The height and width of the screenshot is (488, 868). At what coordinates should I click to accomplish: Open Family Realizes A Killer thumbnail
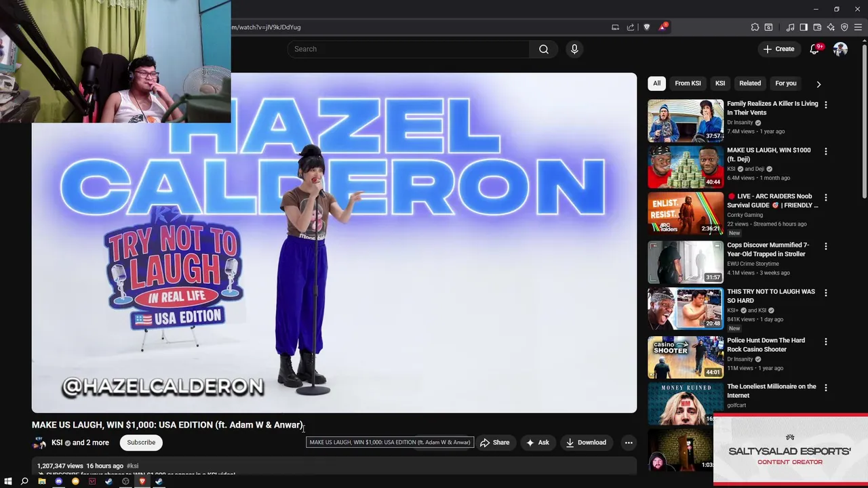click(685, 121)
